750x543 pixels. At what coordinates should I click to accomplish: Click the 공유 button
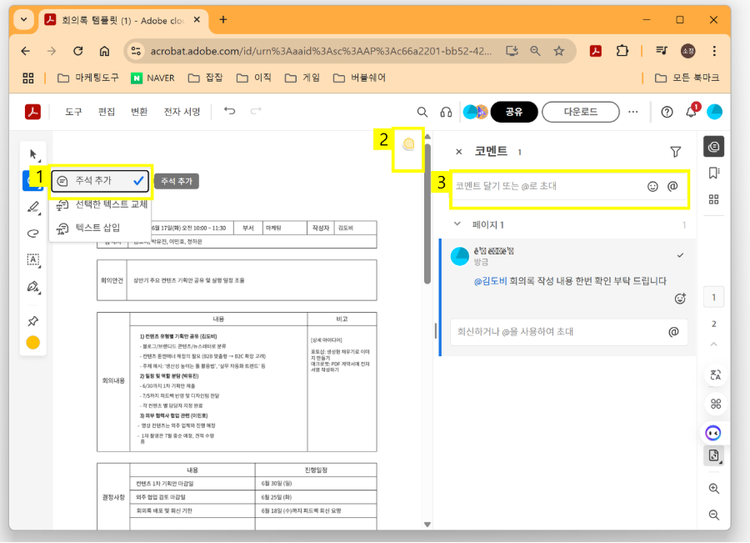click(x=514, y=112)
